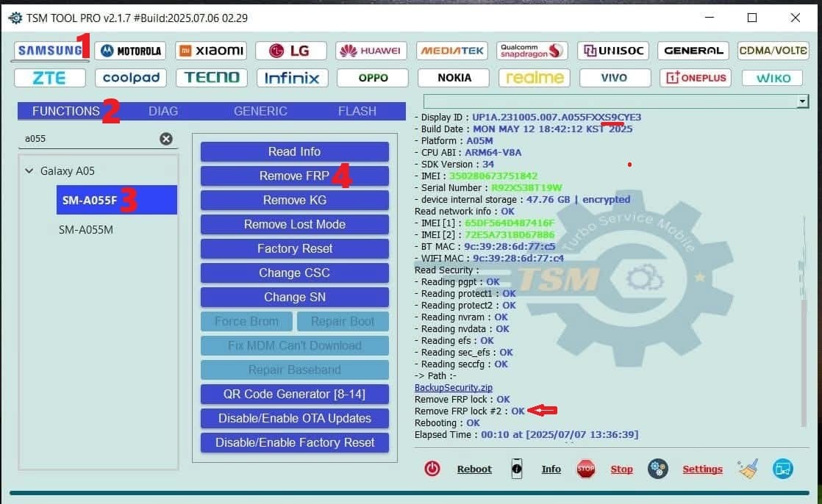Click the Change SN button
Viewport: 822px width, 504px height.
click(295, 297)
